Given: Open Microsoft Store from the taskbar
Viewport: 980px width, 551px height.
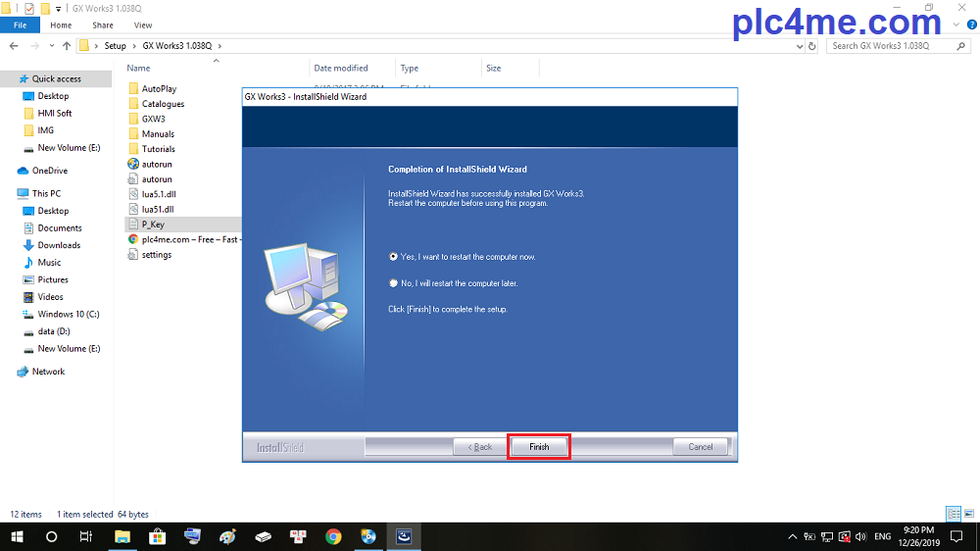Looking at the screenshot, I should [x=157, y=536].
